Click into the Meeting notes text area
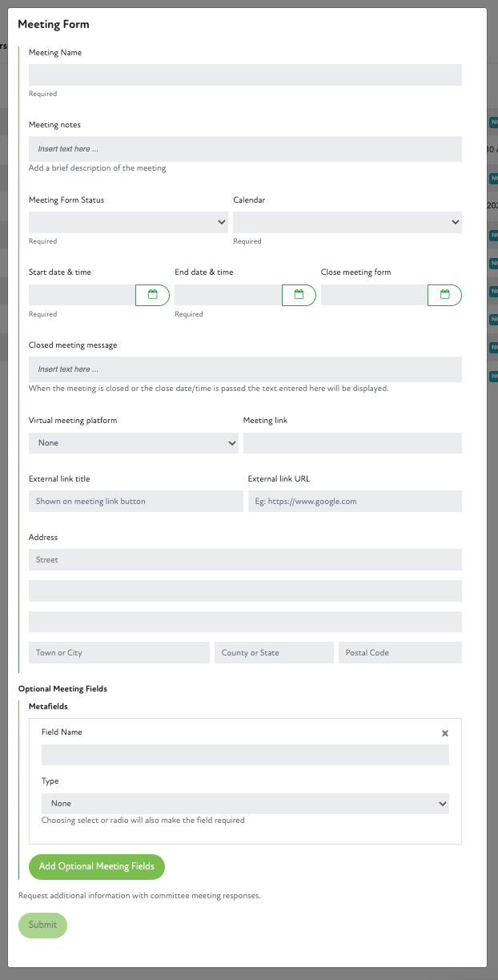The image size is (498, 980). coord(245,149)
